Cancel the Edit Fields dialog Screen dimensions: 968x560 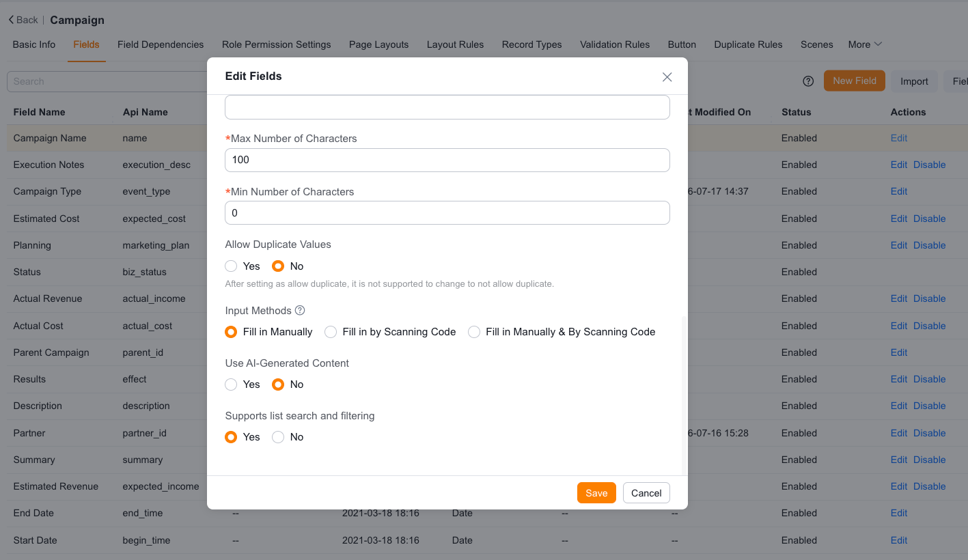pyautogui.click(x=646, y=493)
